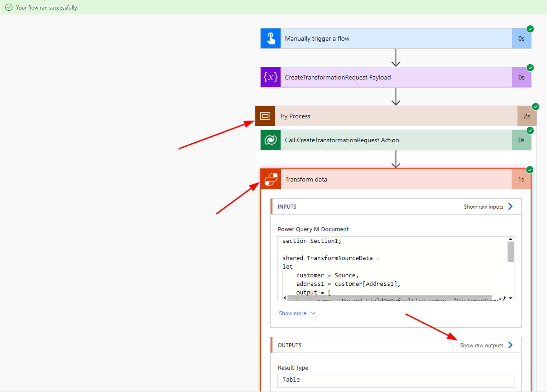The height and width of the screenshot is (392, 547).
Task: Click the green Dataverse action icon
Action: [270, 140]
